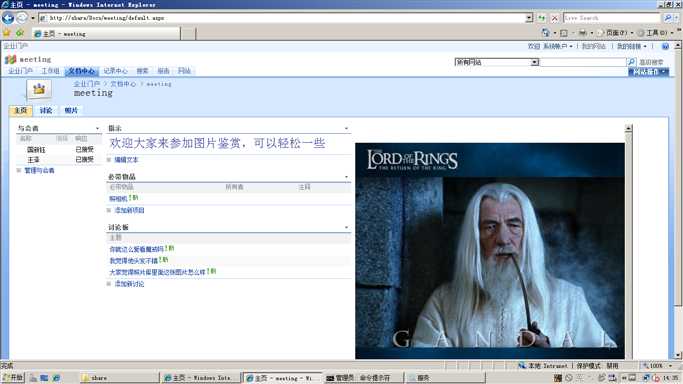
Task: Click the image pane scrollbar up arrow
Action: pyautogui.click(x=628, y=128)
